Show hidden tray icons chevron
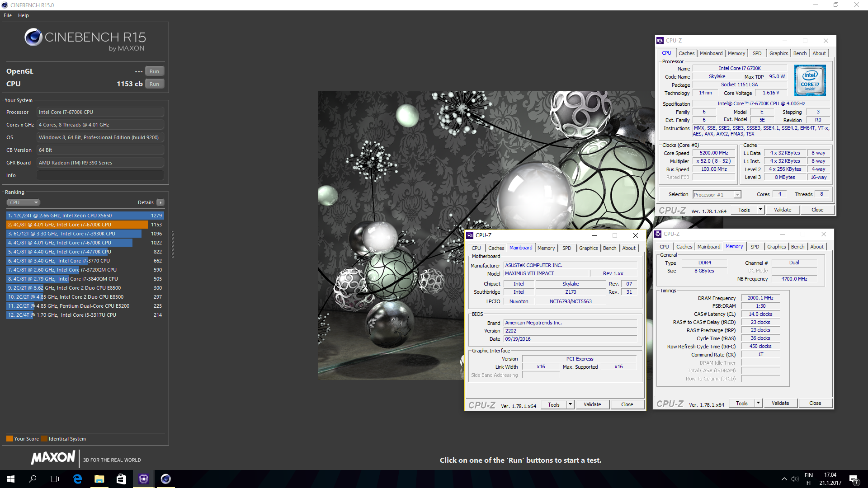Image resolution: width=868 pixels, height=488 pixels. coord(784,479)
